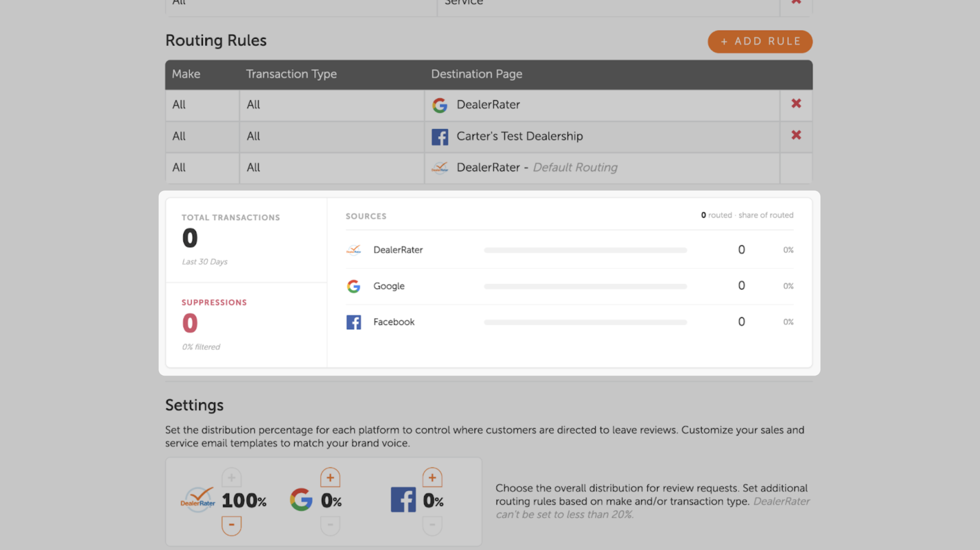Image resolution: width=980 pixels, height=550 pixels.
Task: Click Google logo in Sources list
Action: (x=354, y=286)
